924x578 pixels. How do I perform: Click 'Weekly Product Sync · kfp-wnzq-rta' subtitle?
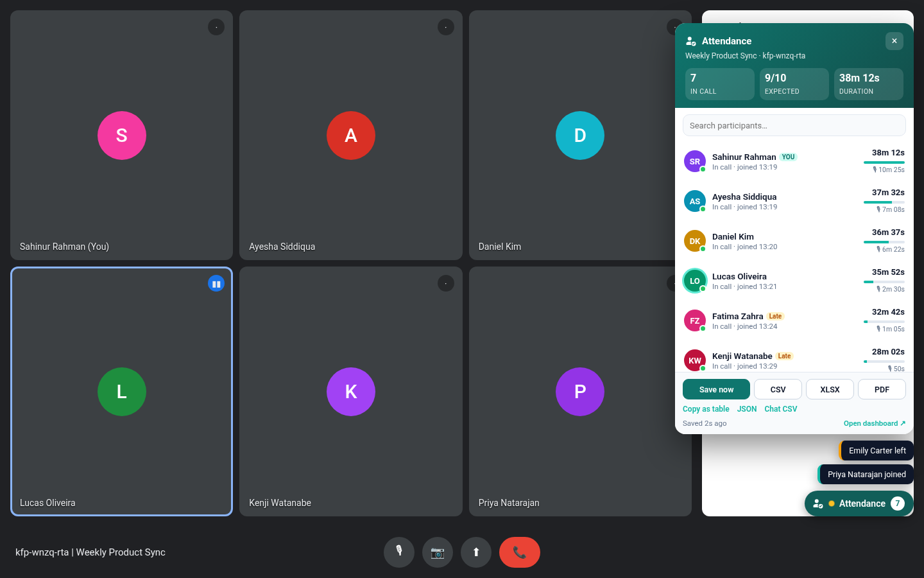coord(745,56)
